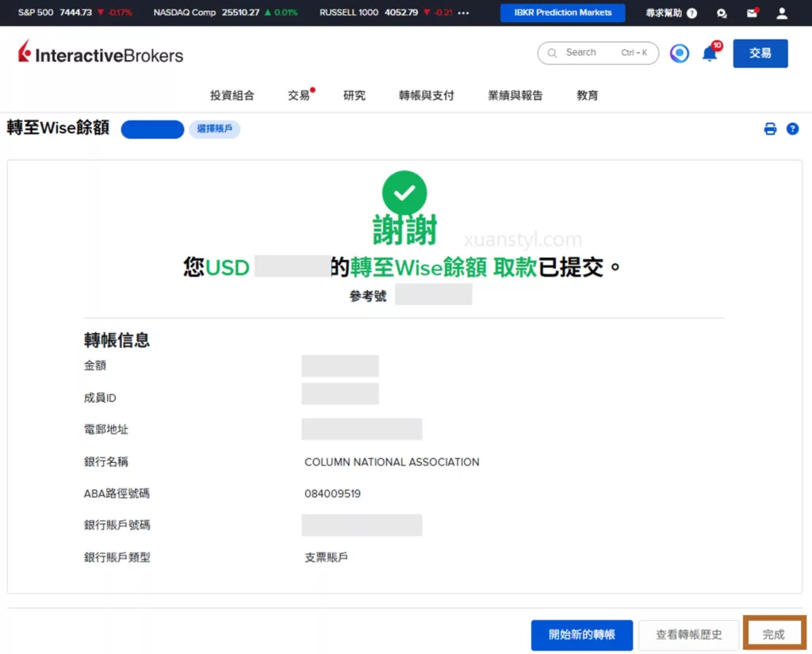
Task: Focus the Search field
Action: coord(598,52)
